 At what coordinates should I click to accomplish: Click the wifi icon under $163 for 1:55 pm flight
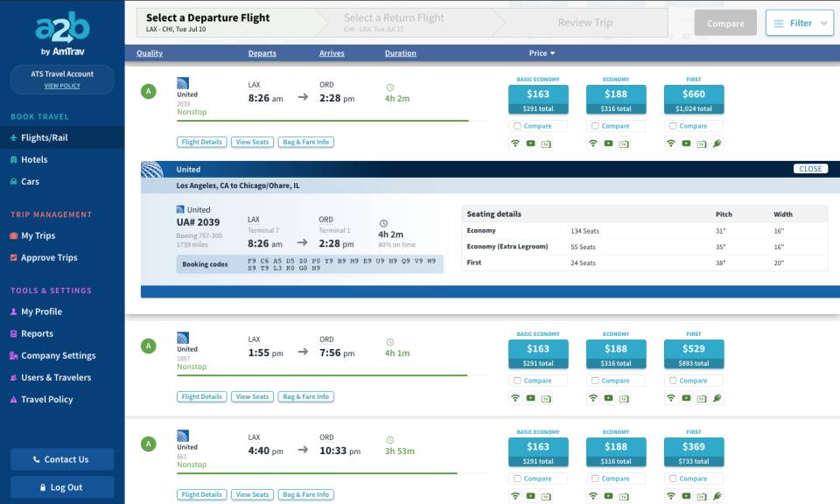pyautogui.click(x=514, y=398)
